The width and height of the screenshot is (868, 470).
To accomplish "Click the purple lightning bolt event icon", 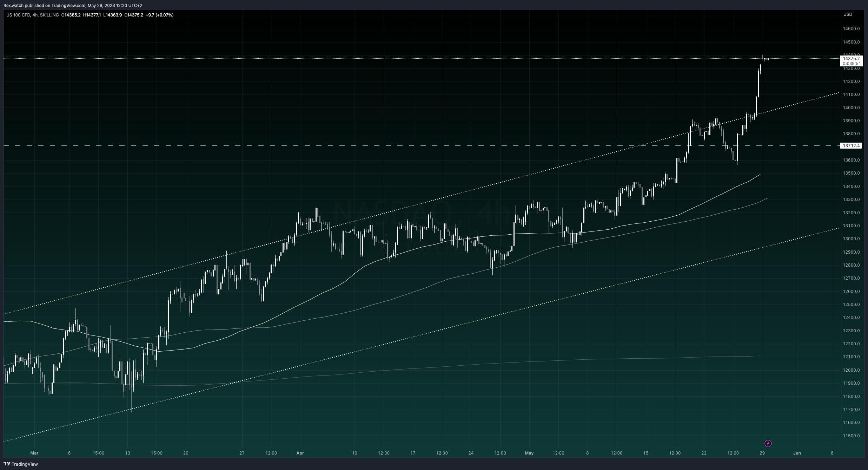I will tap(768, 443).
